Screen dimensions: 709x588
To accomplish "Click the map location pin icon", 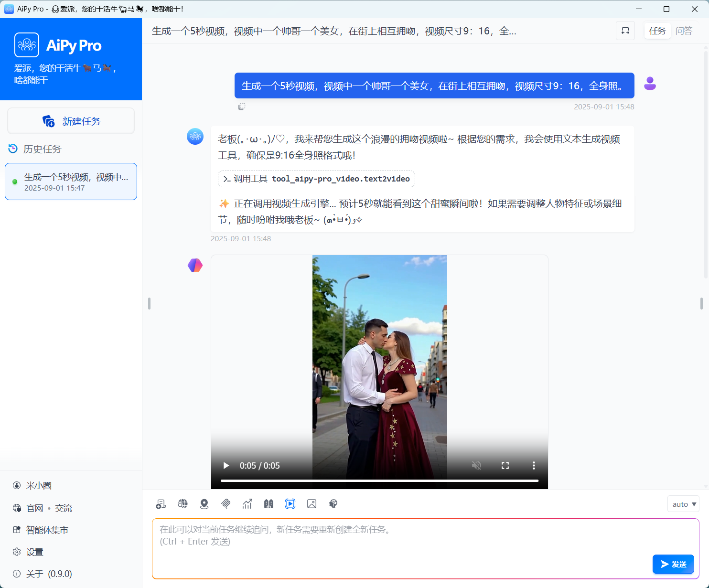I will [204, 504].
